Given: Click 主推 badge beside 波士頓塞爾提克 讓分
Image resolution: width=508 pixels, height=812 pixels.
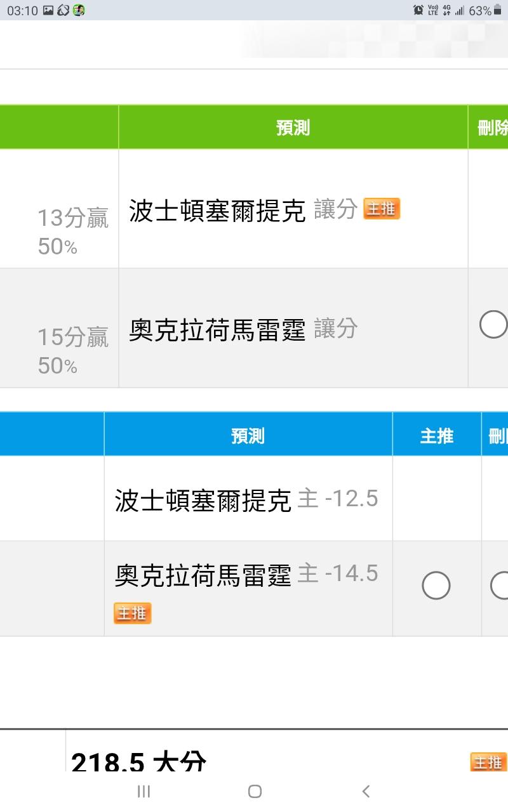Looking at the screenshot, I should 381,209.
